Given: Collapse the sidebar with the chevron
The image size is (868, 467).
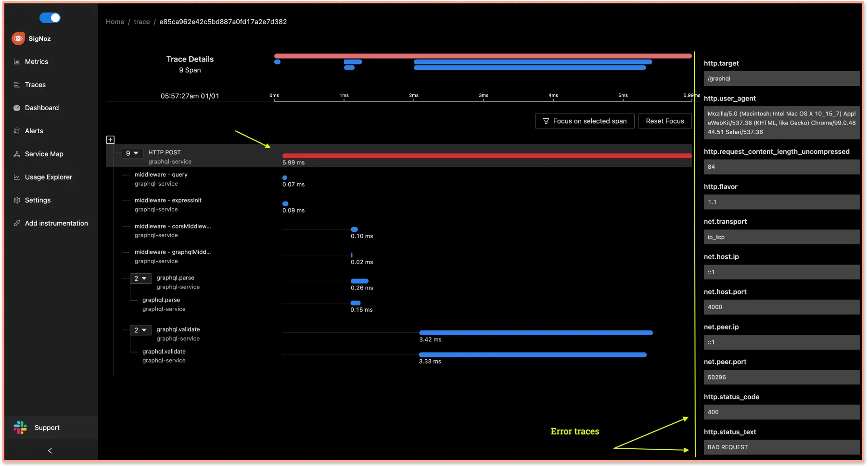Looking at the screenshot, I should [50, 451].
